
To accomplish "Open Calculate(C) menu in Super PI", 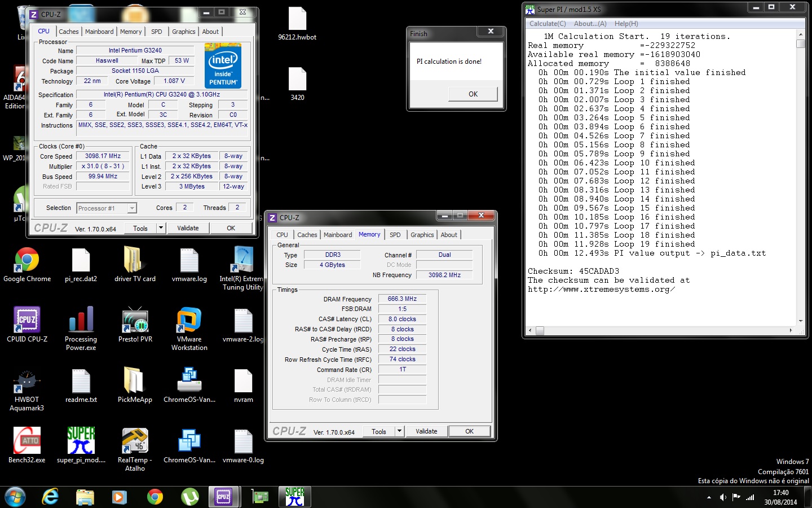I will [548, 24].
